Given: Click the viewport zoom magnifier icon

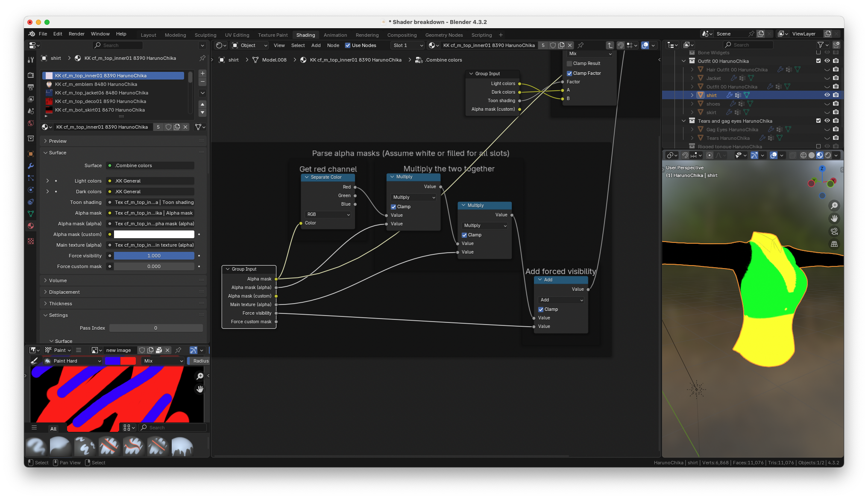Looking at the screenshot, I should click(x=834, y=206).
